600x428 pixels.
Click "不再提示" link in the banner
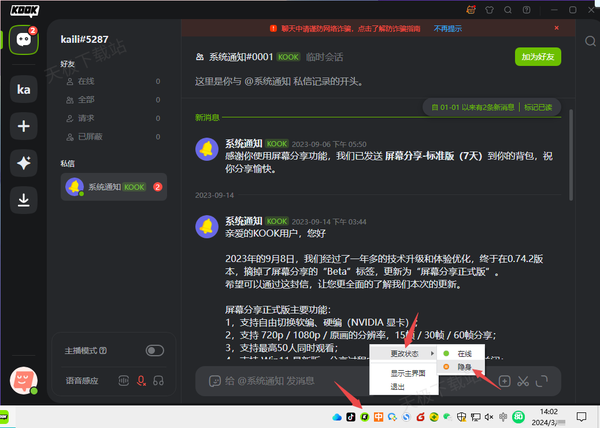click(448, 29)
